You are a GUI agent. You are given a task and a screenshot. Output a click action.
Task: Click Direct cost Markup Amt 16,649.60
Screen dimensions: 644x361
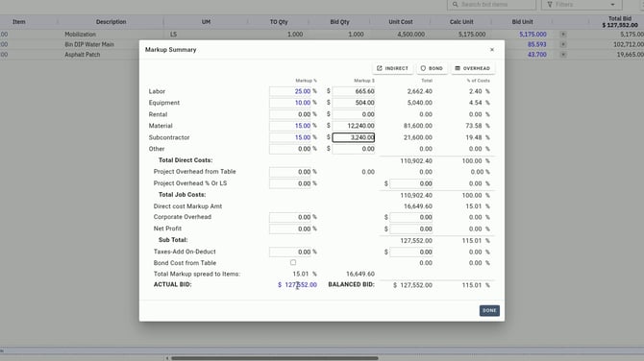[x=418, y=206]
